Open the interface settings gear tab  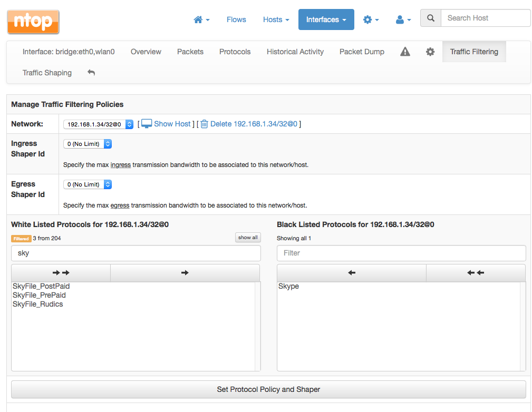[x=430, y=52]
